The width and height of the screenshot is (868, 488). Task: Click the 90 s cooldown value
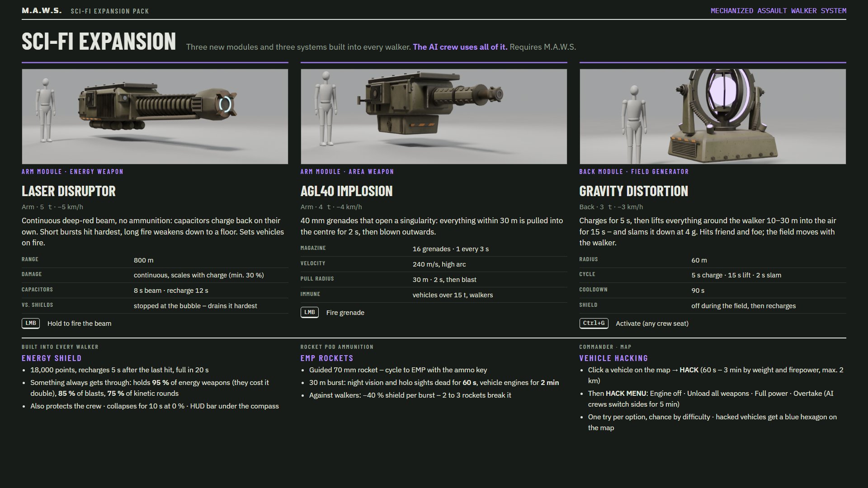coord(698,291)
